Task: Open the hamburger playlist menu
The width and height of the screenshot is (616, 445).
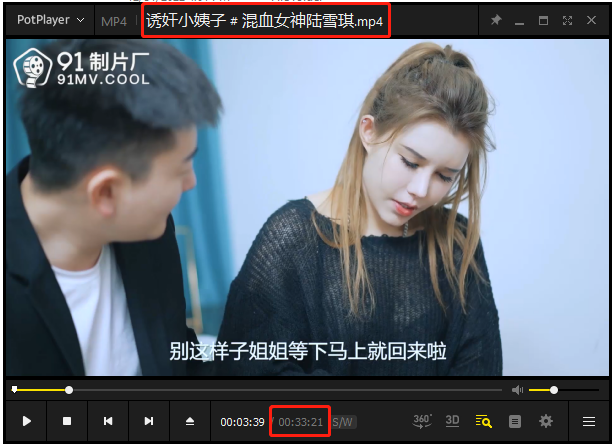Action: 589,422
